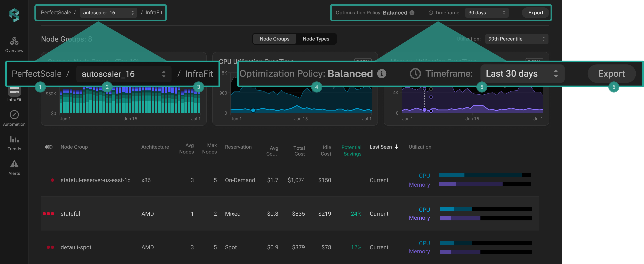Sort by the Avg Nodes column header

[187, 148]
